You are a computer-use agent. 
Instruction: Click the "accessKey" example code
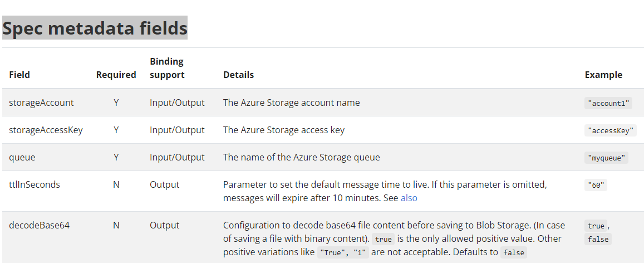(x=611, y=130)
